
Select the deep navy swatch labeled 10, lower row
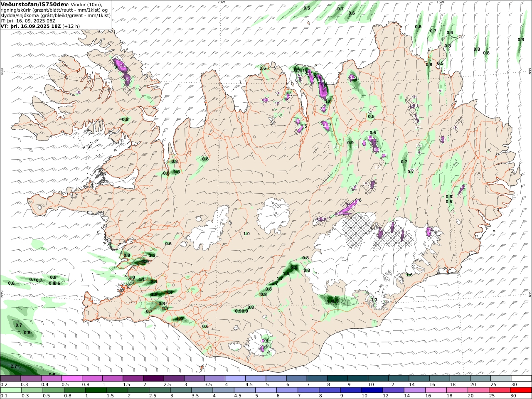372,390
